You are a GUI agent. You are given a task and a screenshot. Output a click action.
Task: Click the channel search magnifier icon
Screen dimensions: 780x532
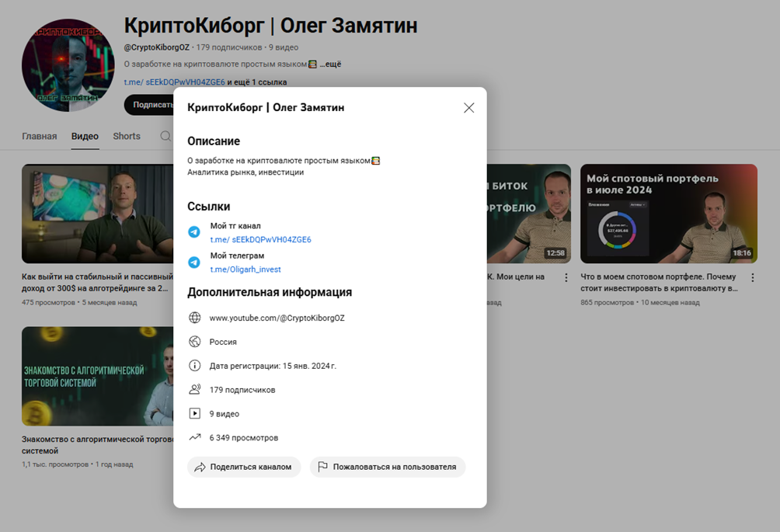click(x=165, y=136)
